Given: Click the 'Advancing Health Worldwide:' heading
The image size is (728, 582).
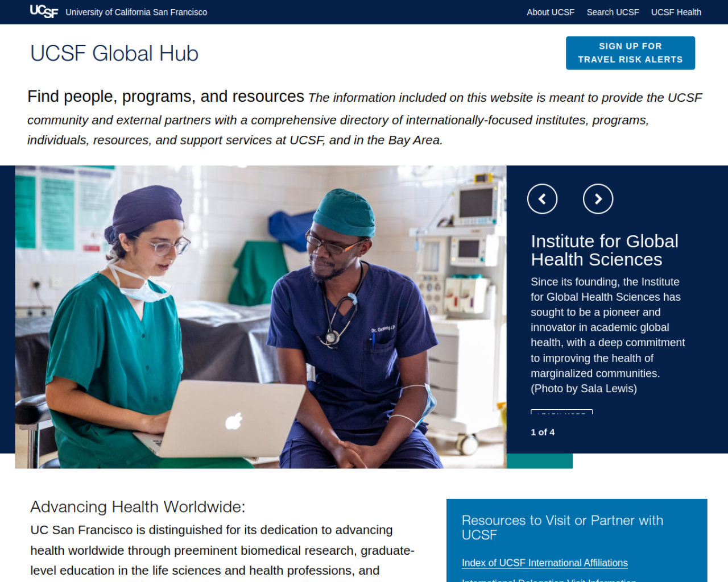Looking at the screenshot, I should 138,506.
